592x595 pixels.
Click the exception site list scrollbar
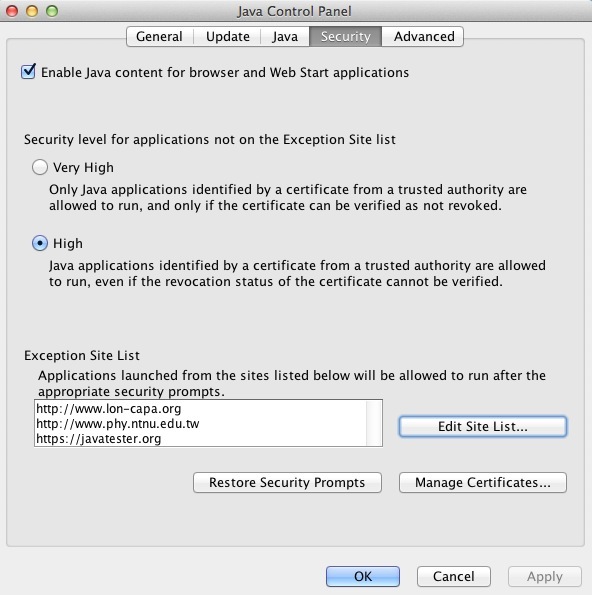pos(374,423)
